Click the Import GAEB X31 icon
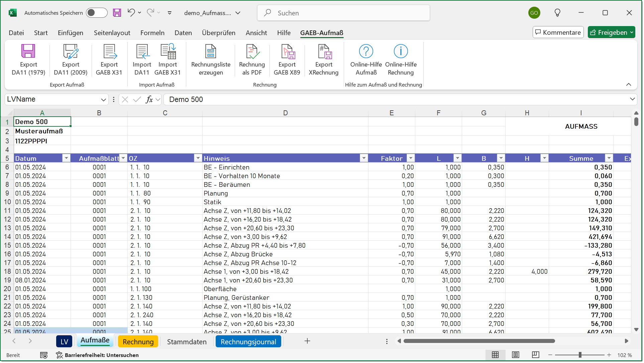644x363 pixels. tap(168, 59)
